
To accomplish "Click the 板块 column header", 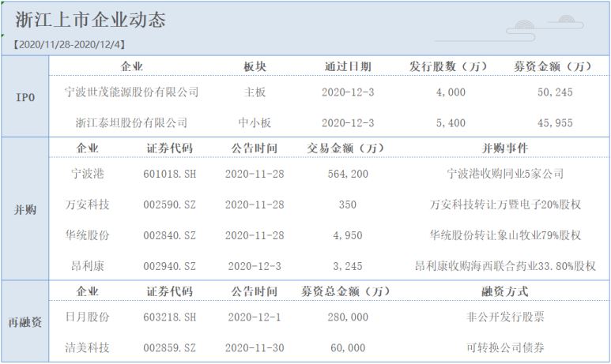I will point(255,66).
